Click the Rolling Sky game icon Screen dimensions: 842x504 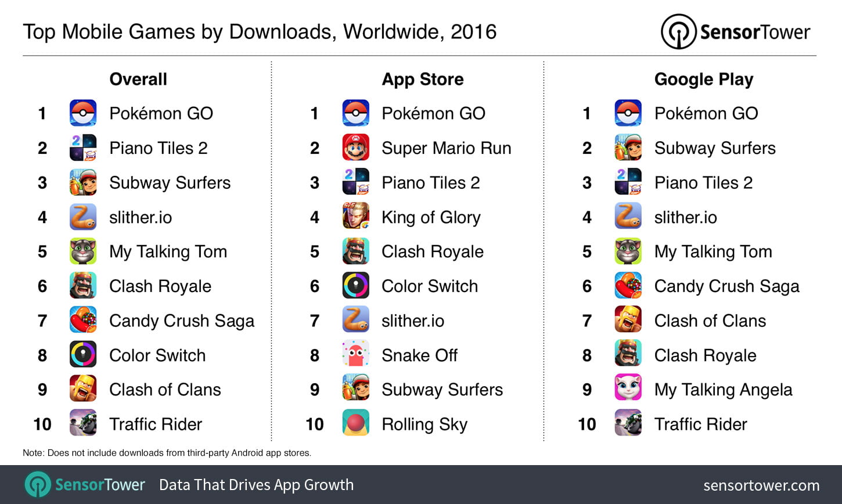pyautogui.click(x=355, y=423)
